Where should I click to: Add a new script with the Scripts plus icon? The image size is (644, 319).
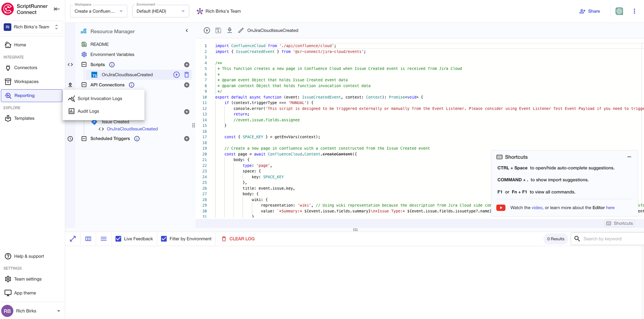pos(187,65)
